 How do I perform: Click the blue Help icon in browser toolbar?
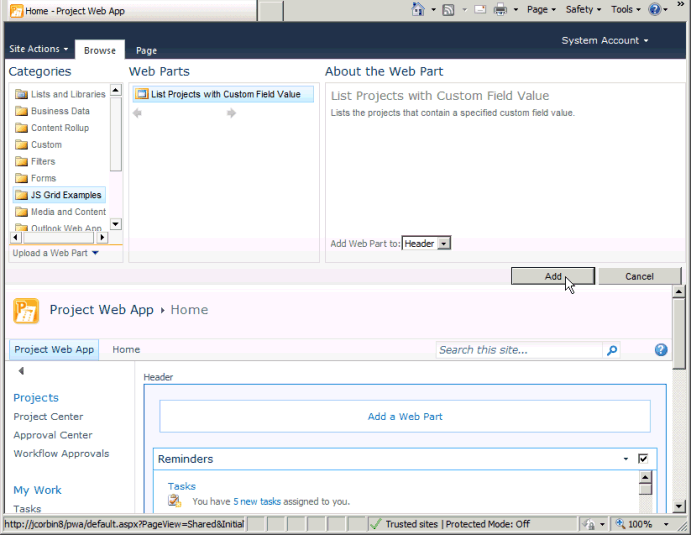coord(655,9)
